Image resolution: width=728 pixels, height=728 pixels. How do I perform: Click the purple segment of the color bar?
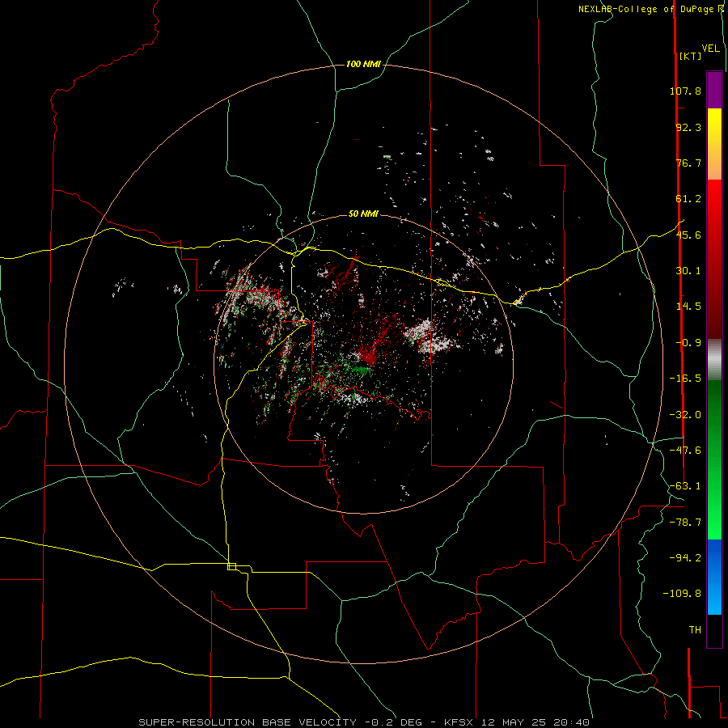click(714, 90)
